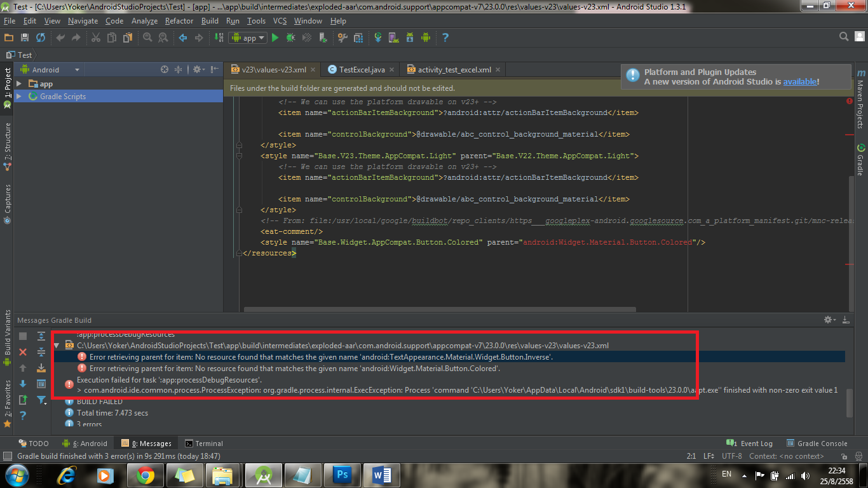Click the Back navigation arrow

click(x=183, y=38)
